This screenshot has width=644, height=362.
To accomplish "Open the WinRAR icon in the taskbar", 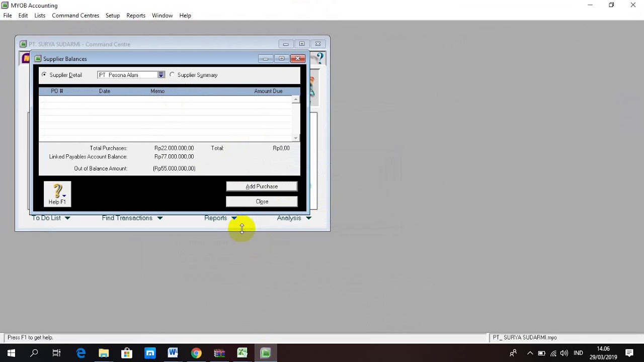I will 219,353.
